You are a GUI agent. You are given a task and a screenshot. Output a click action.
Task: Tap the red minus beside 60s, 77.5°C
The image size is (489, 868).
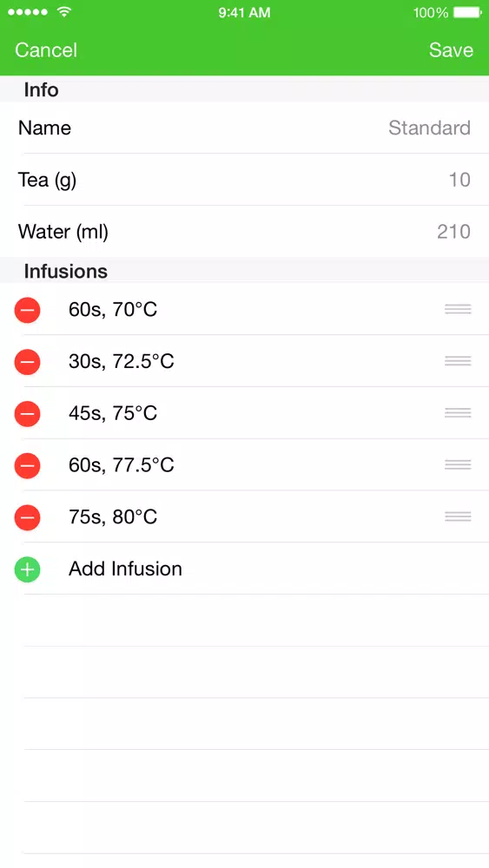pos(27,465)
